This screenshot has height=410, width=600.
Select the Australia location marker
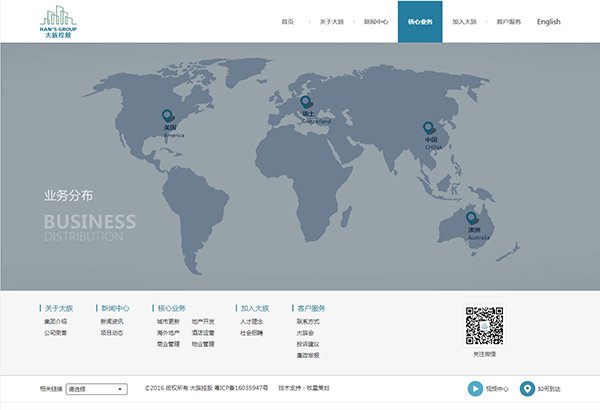point(472,219)
